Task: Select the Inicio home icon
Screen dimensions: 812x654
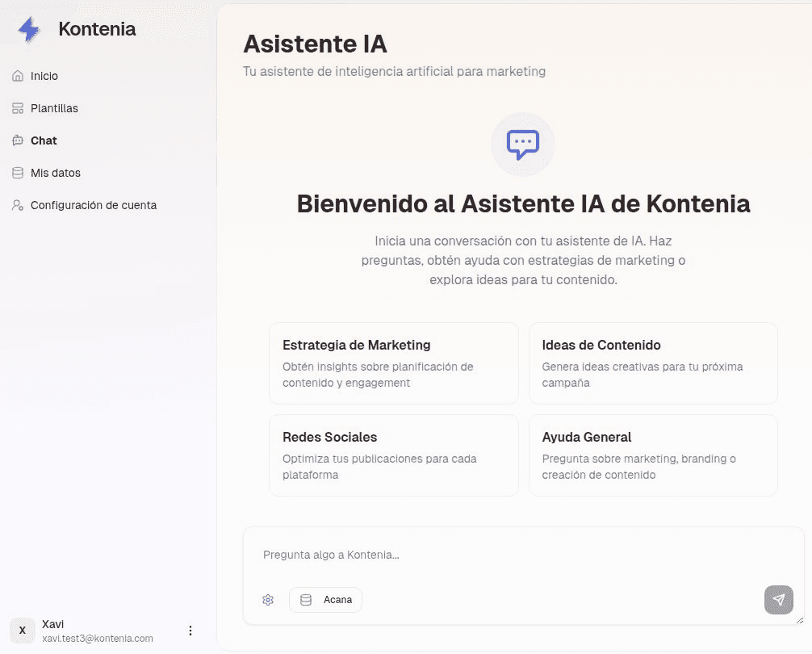Action: click(17, 76)
